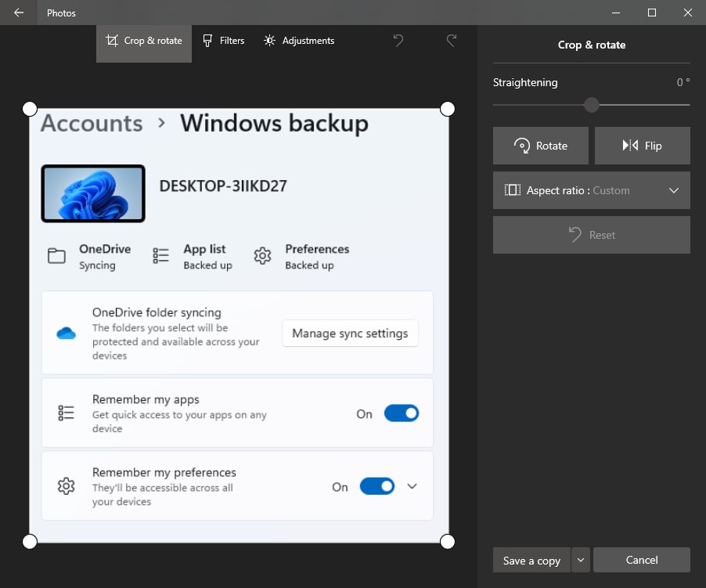The width and height of the screenshot is (706, 588).
Task: Click the Remember my apps list icon
Action: click(67, 413)
